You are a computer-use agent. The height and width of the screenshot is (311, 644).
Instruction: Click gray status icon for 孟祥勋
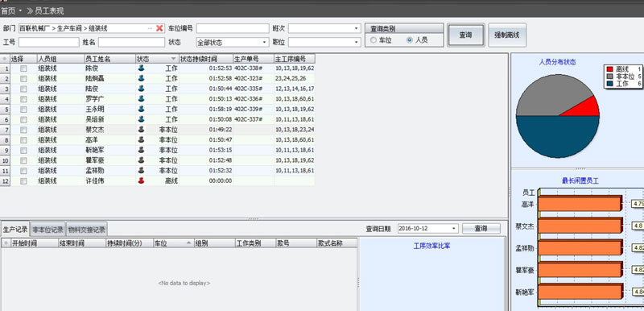[x=142, y=170]
